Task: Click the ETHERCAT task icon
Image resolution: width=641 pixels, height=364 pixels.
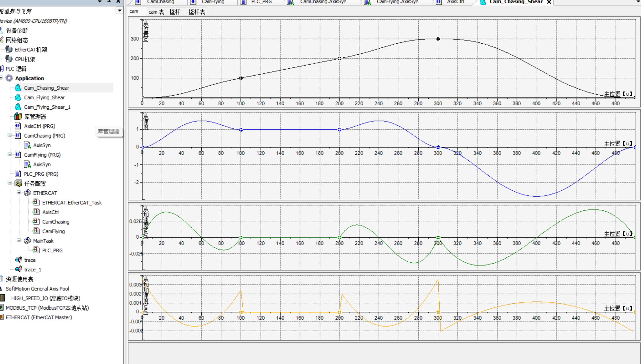Action: (27, 193)
